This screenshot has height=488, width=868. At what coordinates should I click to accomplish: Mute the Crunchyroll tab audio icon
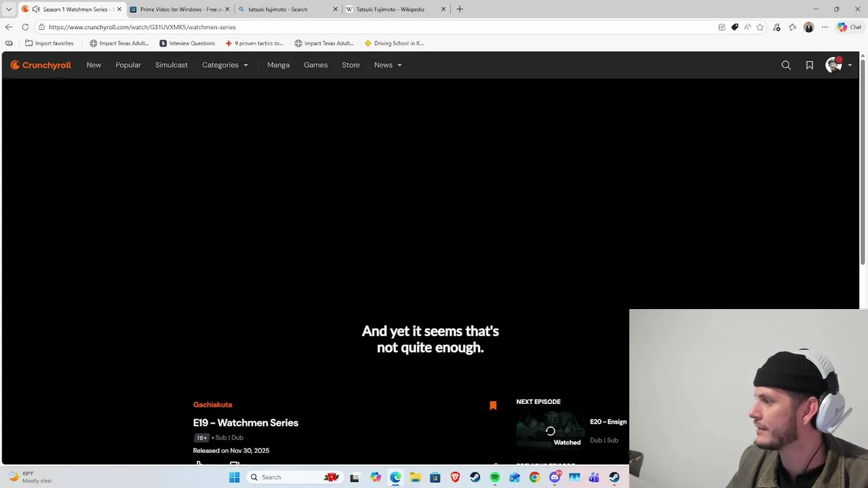(x=35, y=9)
